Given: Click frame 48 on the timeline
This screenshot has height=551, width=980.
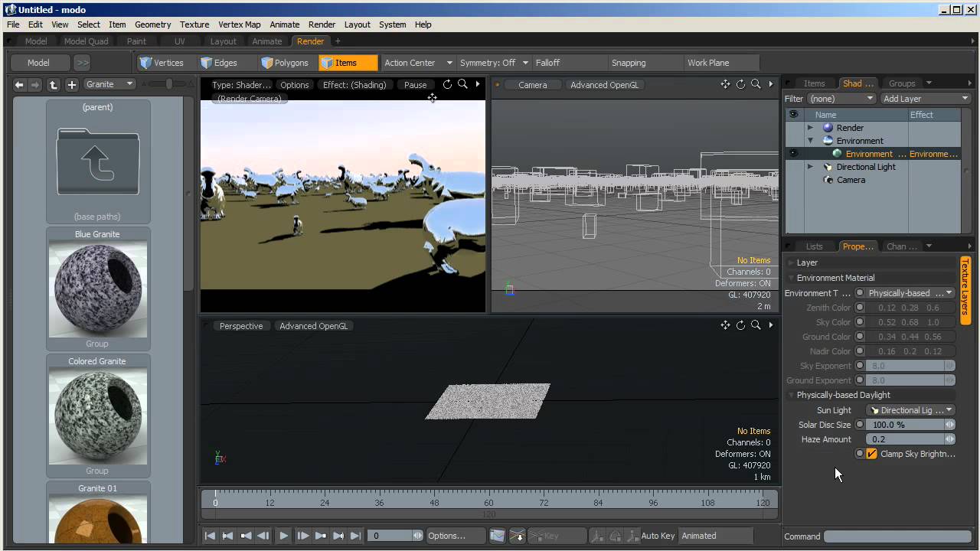Looking at the screenshot, I should tap(435, 503).
